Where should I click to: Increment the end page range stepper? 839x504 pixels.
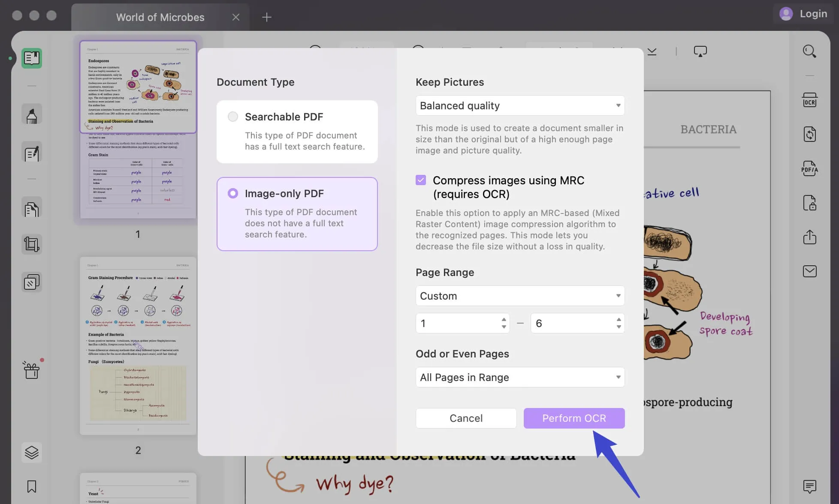pos(618,318)
